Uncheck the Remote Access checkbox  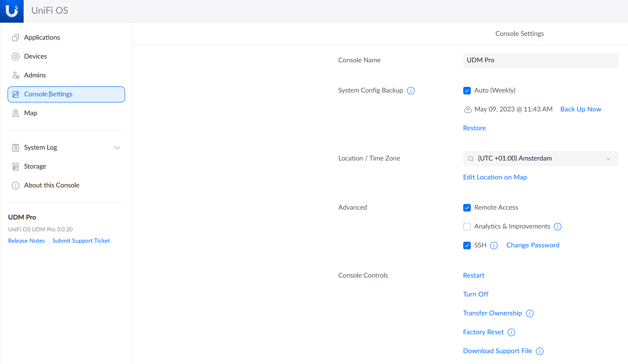tap(467, 208)
